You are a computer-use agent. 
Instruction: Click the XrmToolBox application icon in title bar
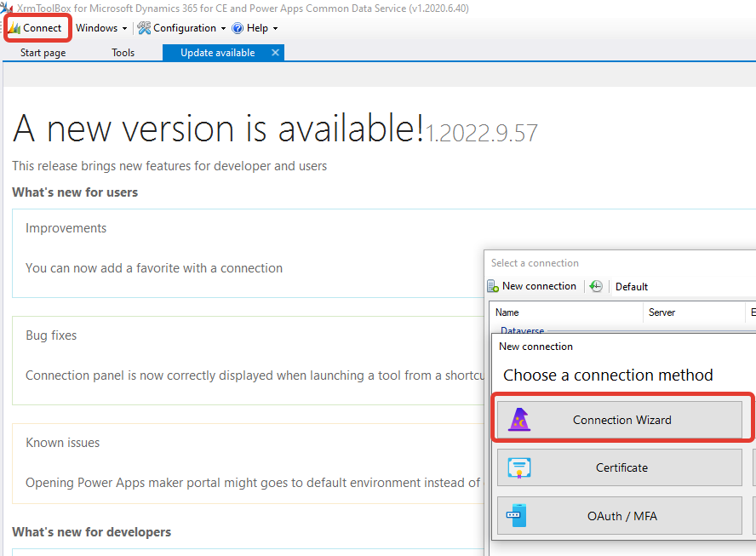[x=7, y=8]
